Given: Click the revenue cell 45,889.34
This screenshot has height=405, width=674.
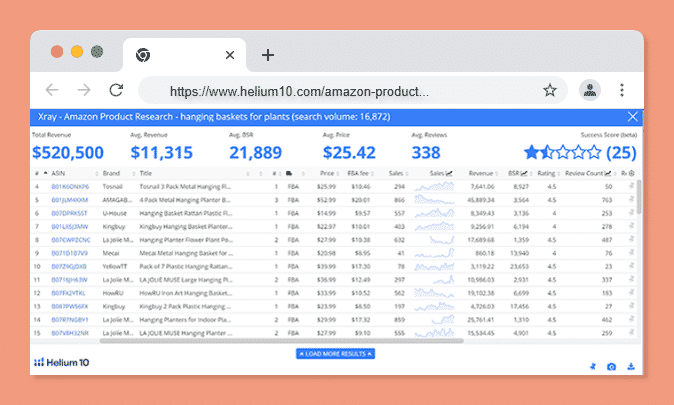Looking at the screenshot, I should pos(481,200).
